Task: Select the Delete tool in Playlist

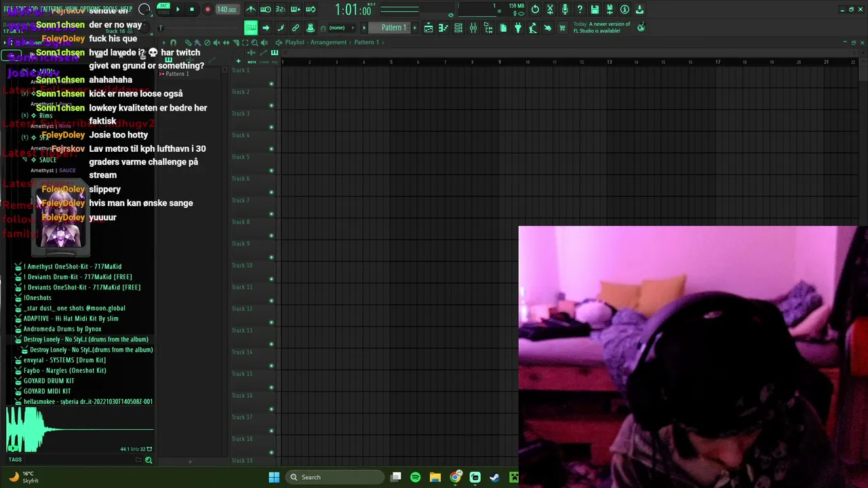Action: (207, 43)
